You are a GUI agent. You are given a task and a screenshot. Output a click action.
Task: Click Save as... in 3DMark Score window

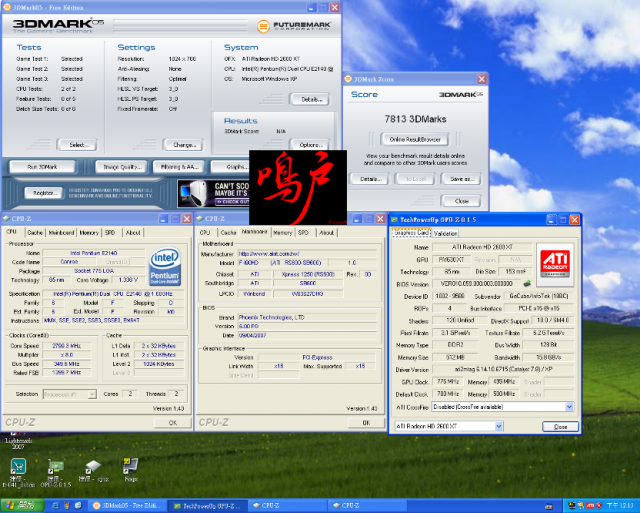coord(460,179)
